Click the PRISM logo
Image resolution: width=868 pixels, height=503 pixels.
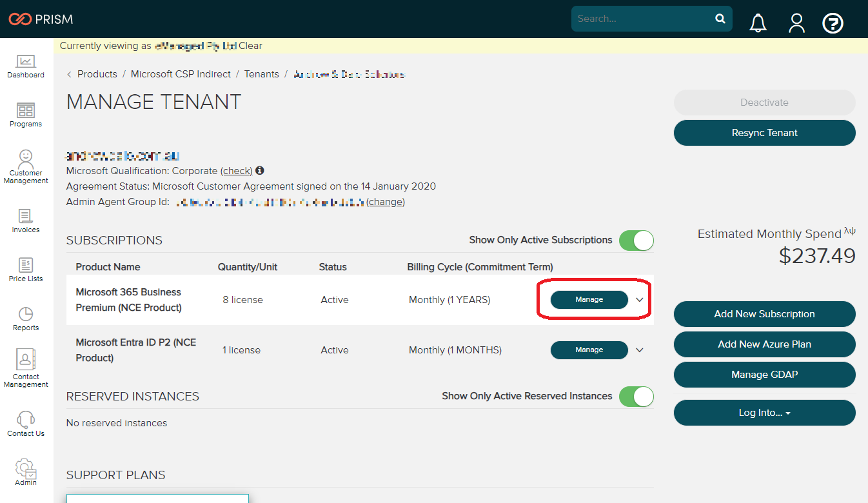tap(41, 19)
